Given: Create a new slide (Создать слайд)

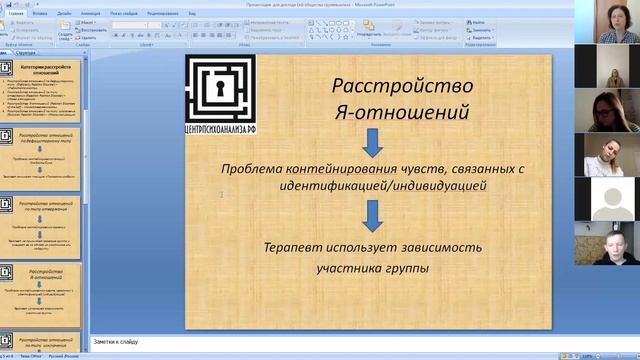Looking at the screenshot, I should [65, 30].
